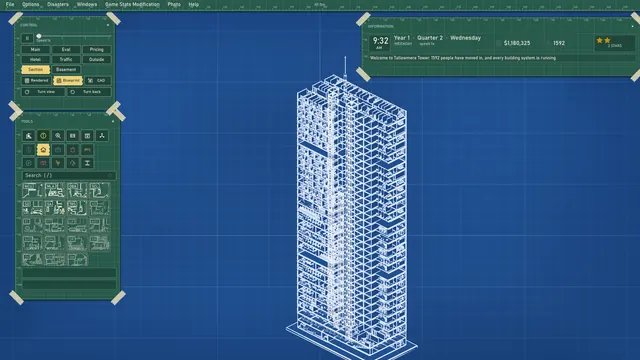This screenshot has height=360, width=640.
Task: Pick the first room thumbnail in the top row
Action: click(32, 191)
